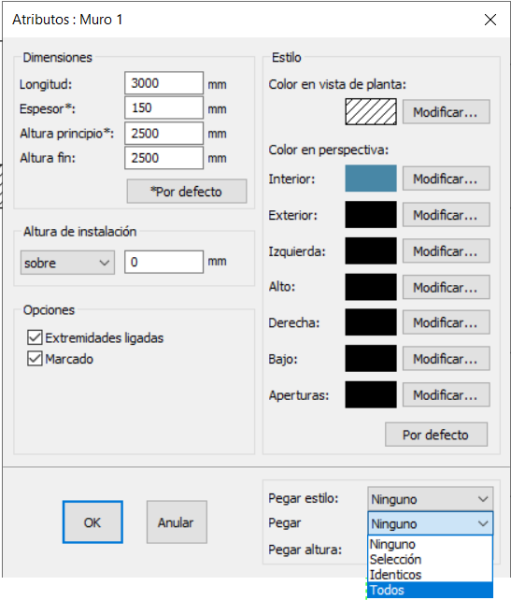Click the blue Interior color swatch
Image resolution: width=511 pixels, height=600 pixels.
click(x=371, y=178)
